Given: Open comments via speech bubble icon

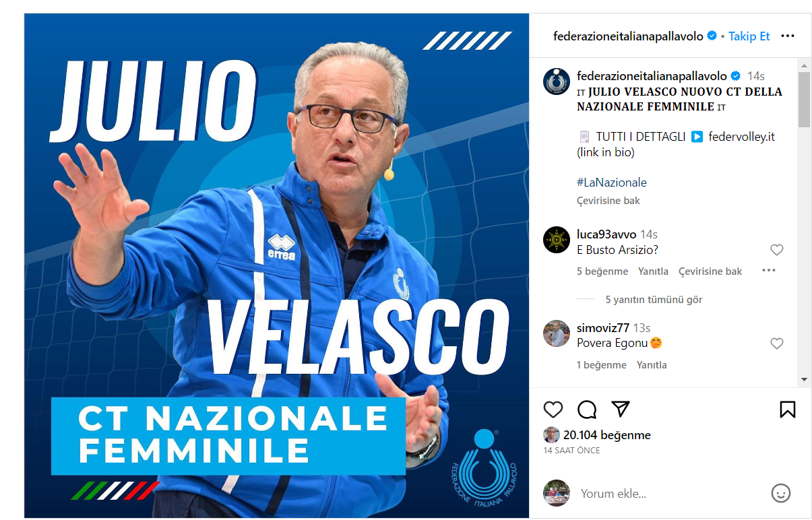Looking at the screenshot, I should pyautogui.click(x=587, y=410).
